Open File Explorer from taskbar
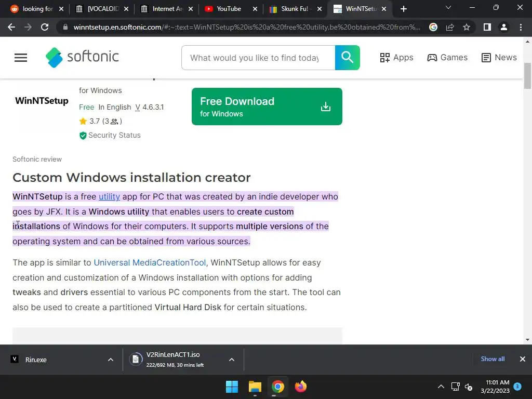532x399 pixels. click(x=255, y=387)
